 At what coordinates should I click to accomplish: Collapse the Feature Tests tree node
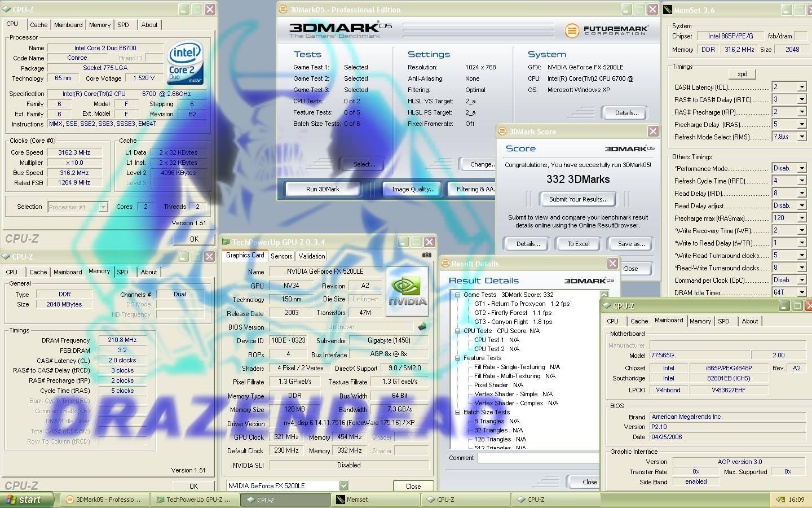458,358
